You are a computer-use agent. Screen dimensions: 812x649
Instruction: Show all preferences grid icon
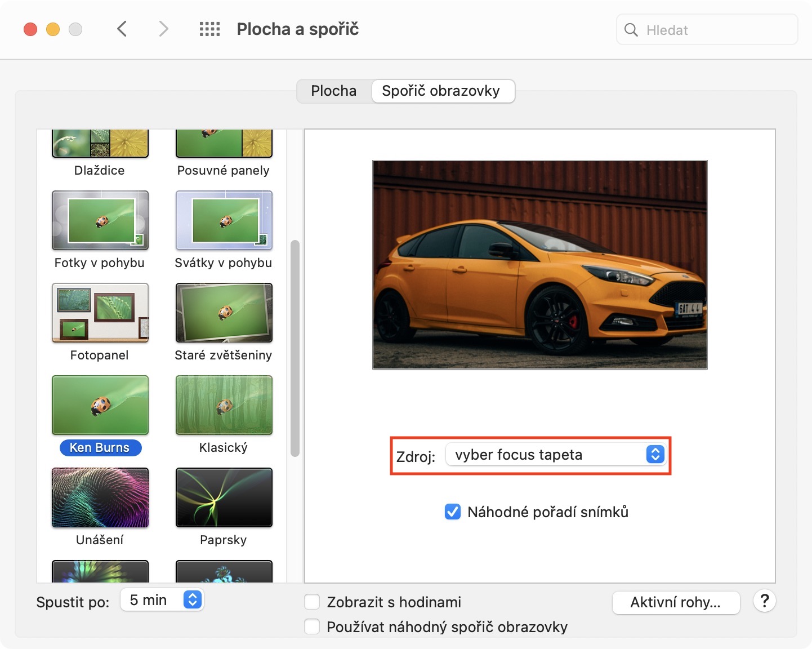(209, 29)
